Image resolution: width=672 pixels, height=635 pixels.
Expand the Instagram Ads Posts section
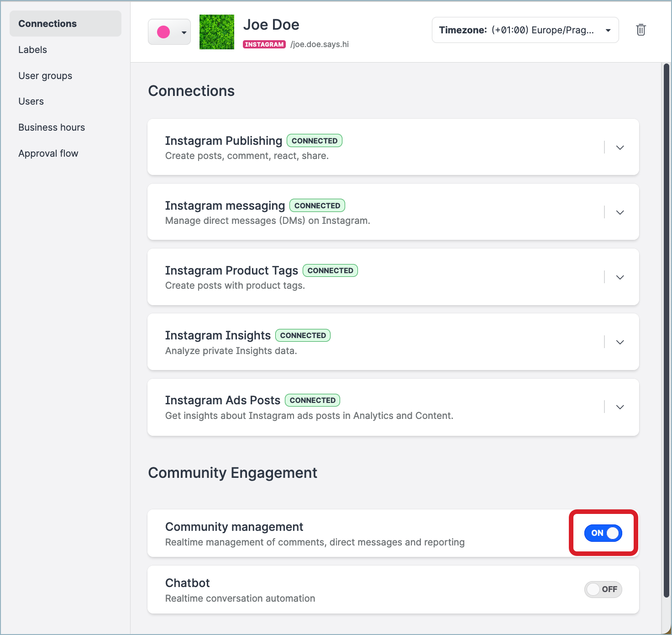(619, 407)
